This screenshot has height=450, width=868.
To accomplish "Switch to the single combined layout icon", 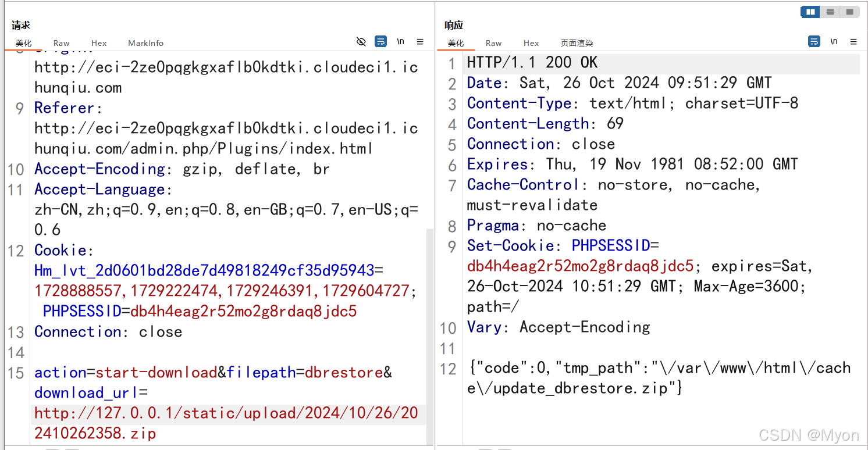I will [849, 12].
